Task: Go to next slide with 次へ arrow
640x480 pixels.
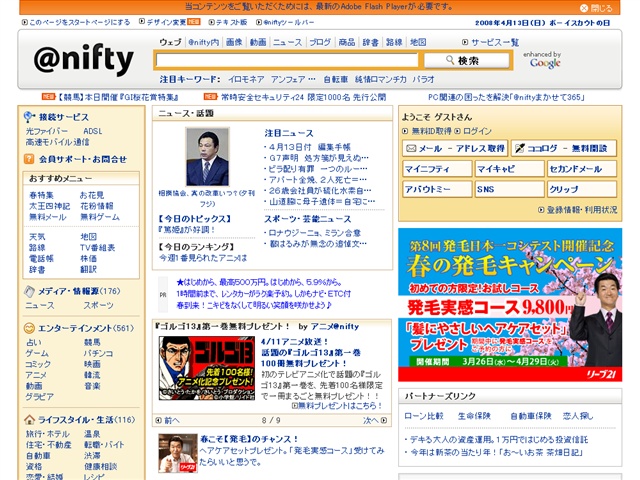Action: point(375,420)
